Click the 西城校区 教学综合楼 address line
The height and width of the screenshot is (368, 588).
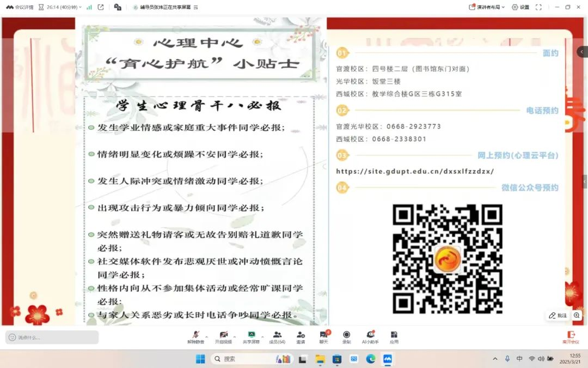click(399, 94)
